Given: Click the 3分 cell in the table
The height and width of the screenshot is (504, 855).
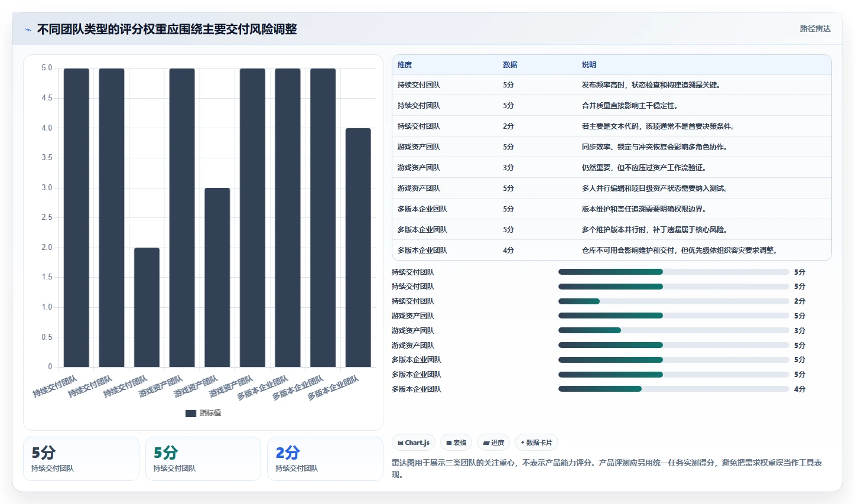Looking at the screenshot, I should tap(508, 168).
